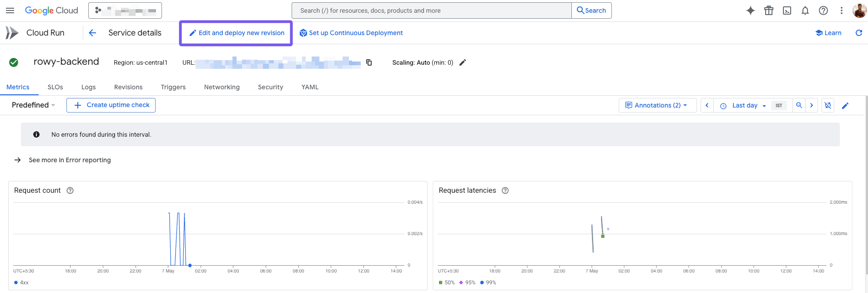
Task: Edit scaling with the pencil icon
Action: point(463,62)
